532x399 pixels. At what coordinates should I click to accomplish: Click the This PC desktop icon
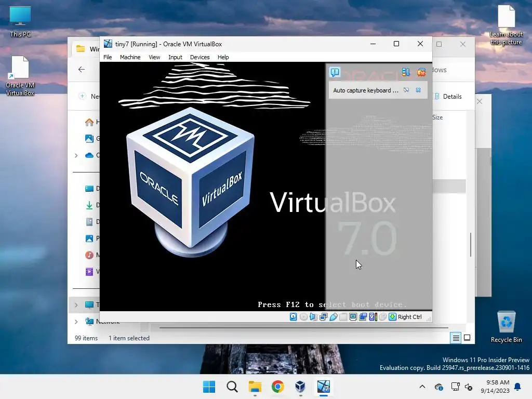tap(20, 22)
